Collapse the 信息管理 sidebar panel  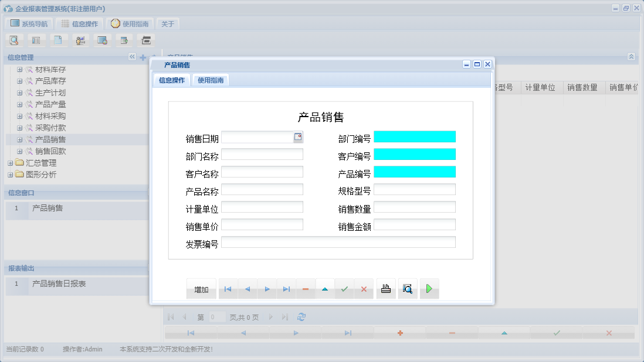[x=131, y=57]
